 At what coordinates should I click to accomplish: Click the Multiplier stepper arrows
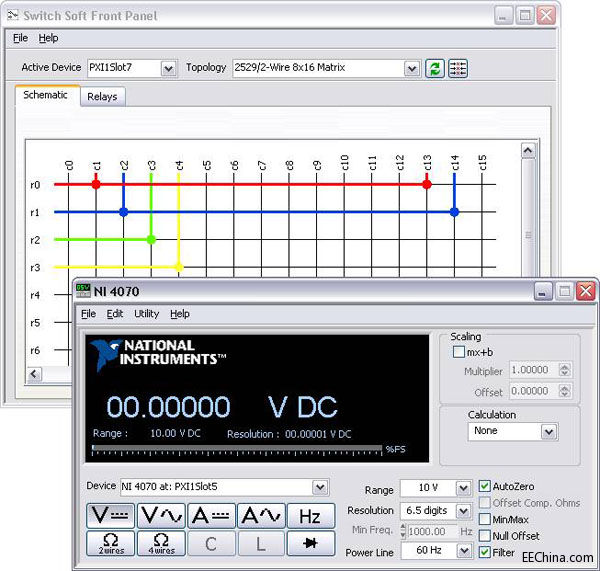(564, 370)
